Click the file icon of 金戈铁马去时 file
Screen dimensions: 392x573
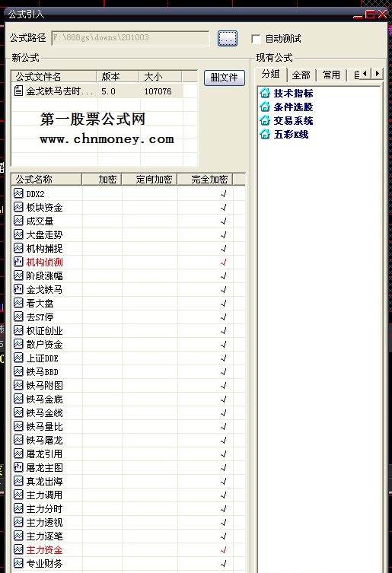point(18,91)
